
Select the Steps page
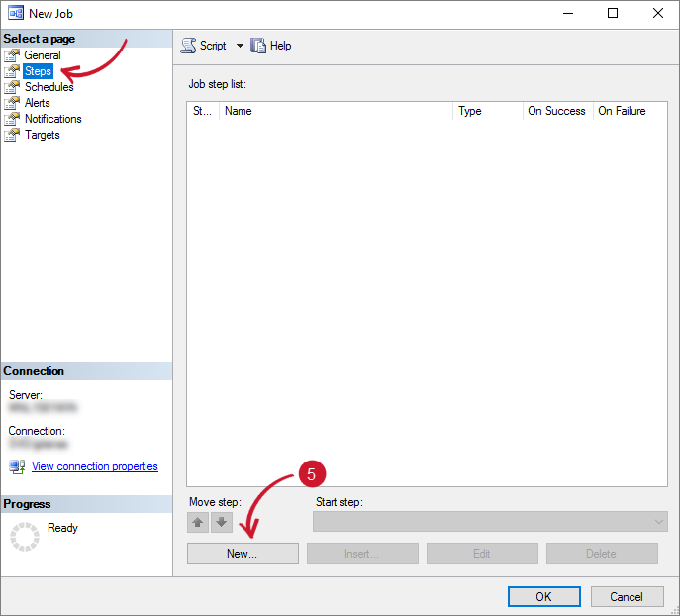point(38,71)
